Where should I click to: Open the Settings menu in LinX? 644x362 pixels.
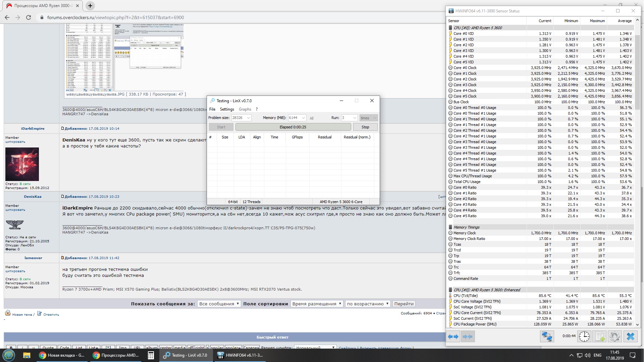point(227,109)
